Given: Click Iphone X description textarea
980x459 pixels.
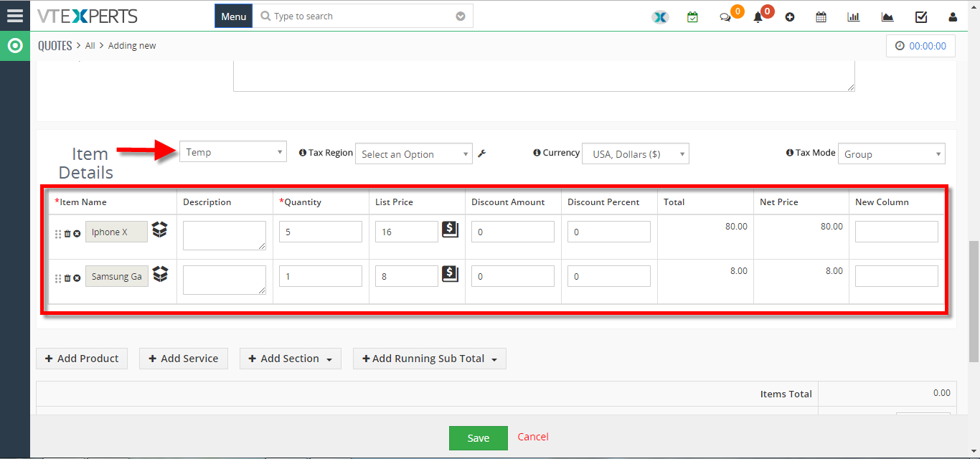Looking at the screenshot, I should click(x=225, y=235).
